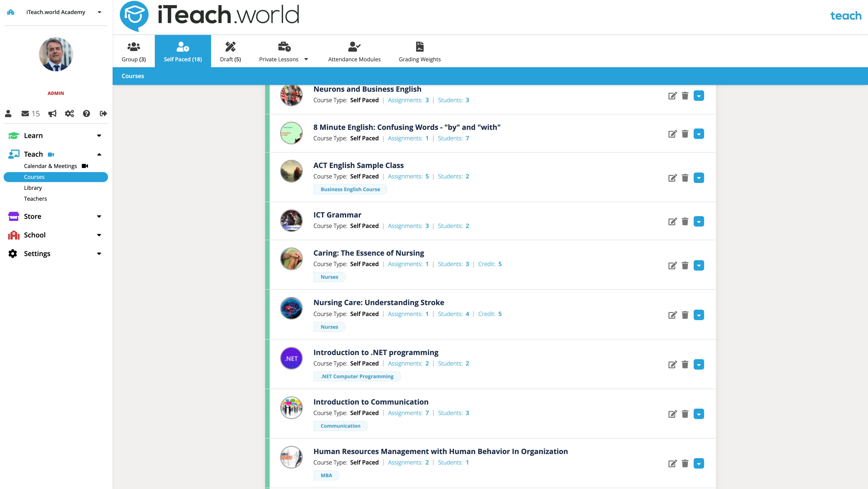Open the Grading Weights tab
This screenshot has width=868, height=489.
[419, 52]
